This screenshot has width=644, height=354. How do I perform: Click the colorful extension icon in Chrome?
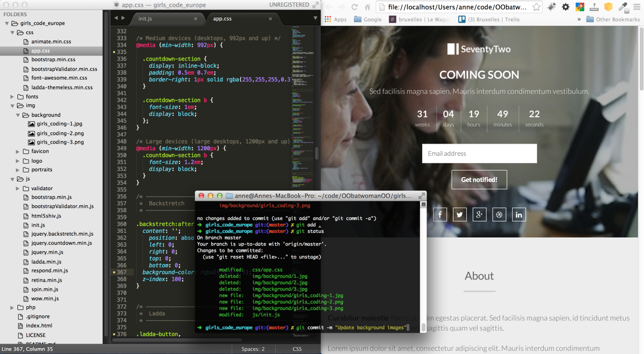(580, 7)
